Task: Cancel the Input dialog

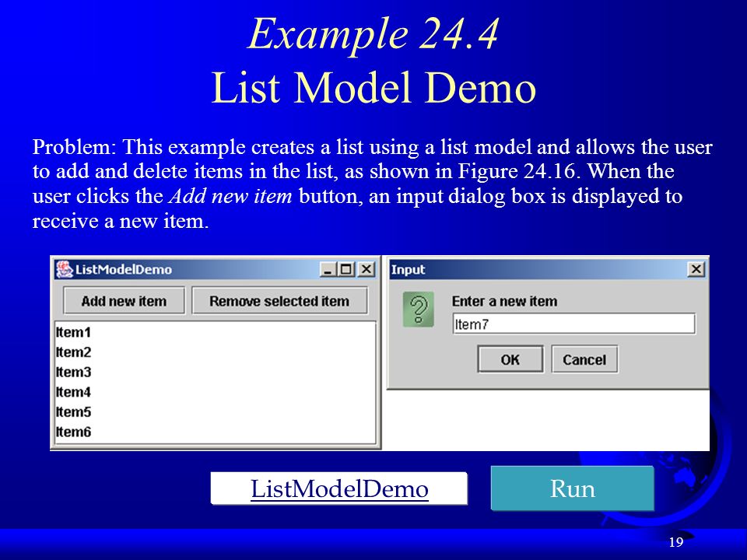Action: (584, 359)
